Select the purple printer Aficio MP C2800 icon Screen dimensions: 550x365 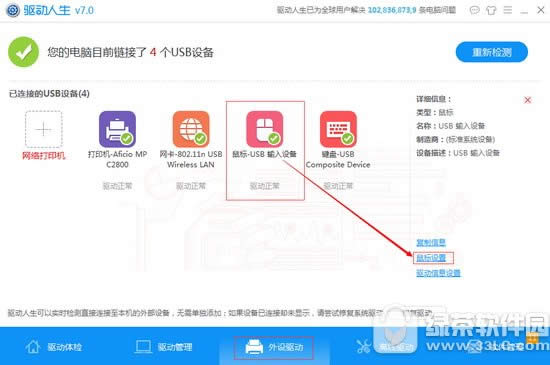[117, 129]
